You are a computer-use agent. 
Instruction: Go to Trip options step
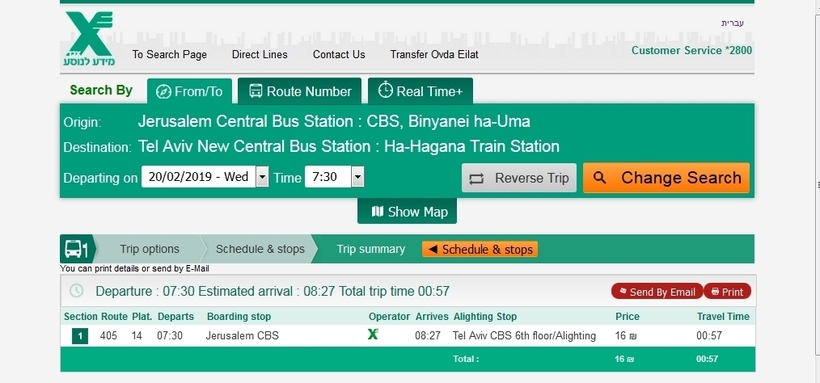point(150,249)
